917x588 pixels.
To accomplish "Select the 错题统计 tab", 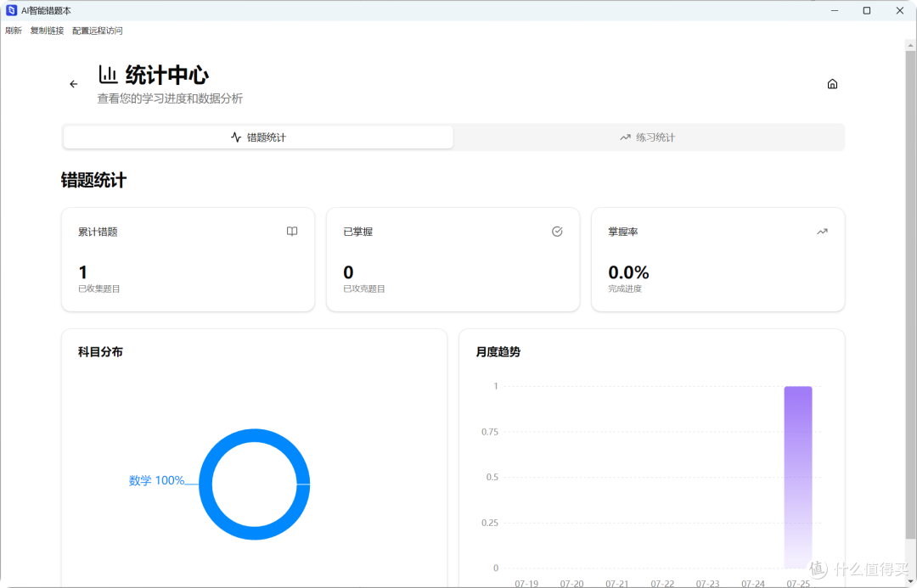I will pos(258,137).
